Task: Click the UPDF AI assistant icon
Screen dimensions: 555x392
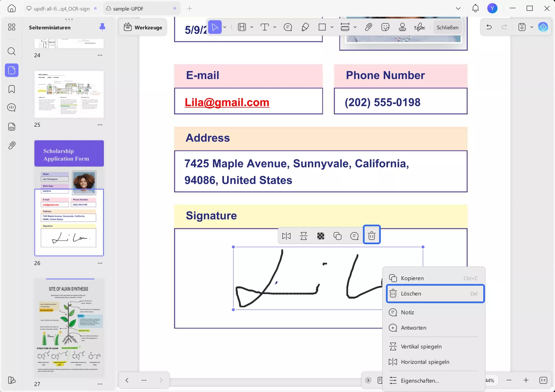Action: (x=543, y=27)
